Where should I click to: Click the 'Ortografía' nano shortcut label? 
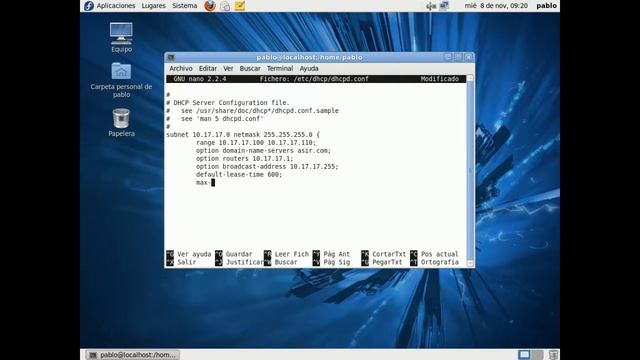pyautogui.click(x=440, y=262)
